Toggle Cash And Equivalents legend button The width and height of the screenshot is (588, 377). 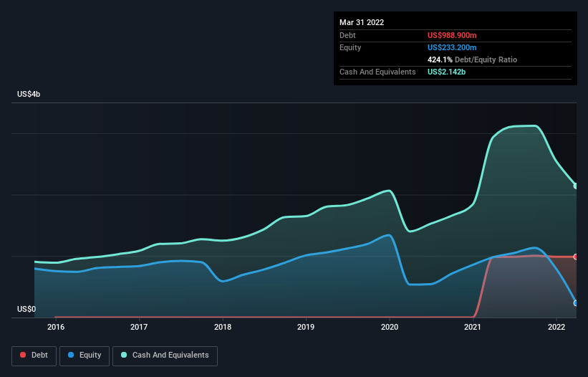tap(165, 355)
